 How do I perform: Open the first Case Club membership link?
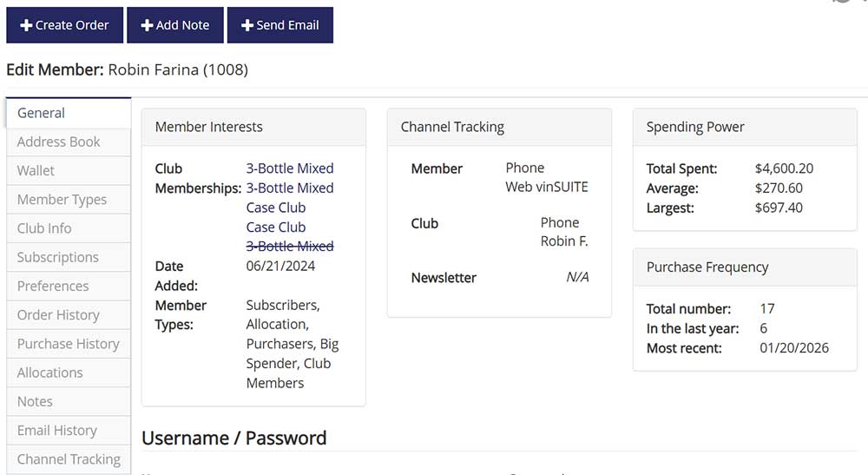tap(276, 208)
